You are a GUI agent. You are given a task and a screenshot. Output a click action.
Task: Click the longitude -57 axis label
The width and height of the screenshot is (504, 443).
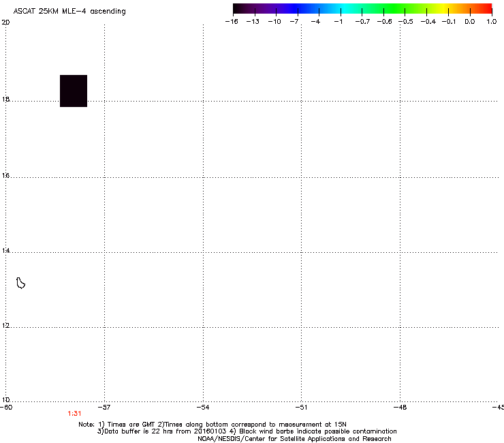(x=104, y=408)
